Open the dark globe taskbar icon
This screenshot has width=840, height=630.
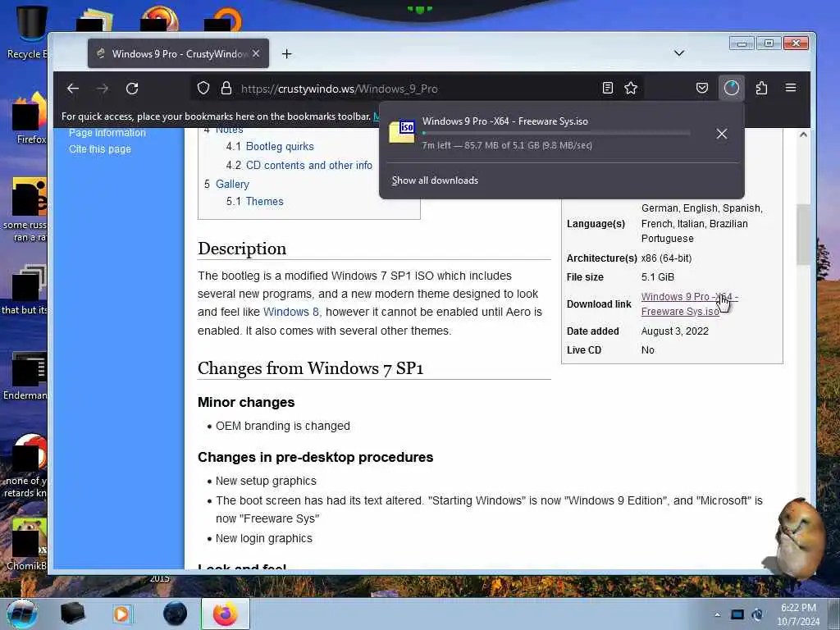[x=176, y=614]
